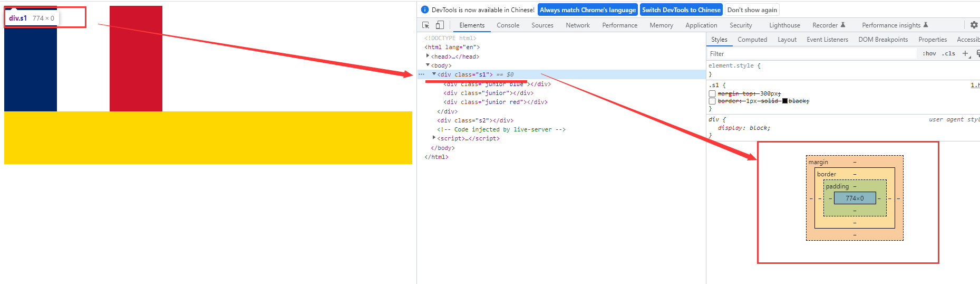Expand the script element node
980x284 pixels.
(x=434, y=138)
